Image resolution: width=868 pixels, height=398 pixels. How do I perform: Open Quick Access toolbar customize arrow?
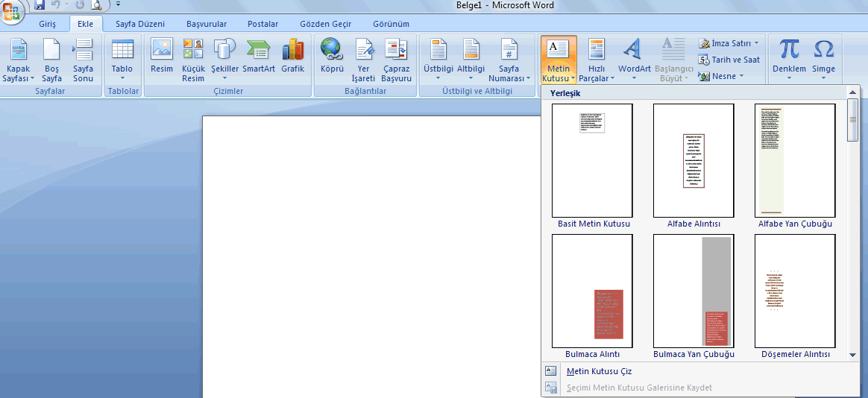(x=118, y=4)
